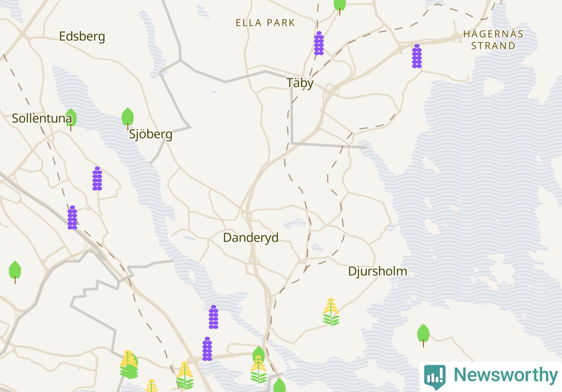Select the Hägernäs Strand label
Image resolution: width=562 pixels, height=392 pixels.
tap(493, 40)
